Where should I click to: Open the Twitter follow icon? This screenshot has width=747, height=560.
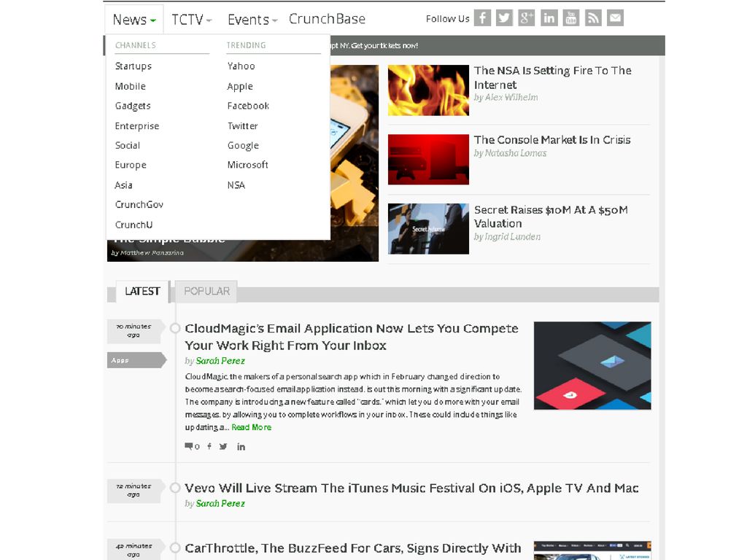point(504,18)
